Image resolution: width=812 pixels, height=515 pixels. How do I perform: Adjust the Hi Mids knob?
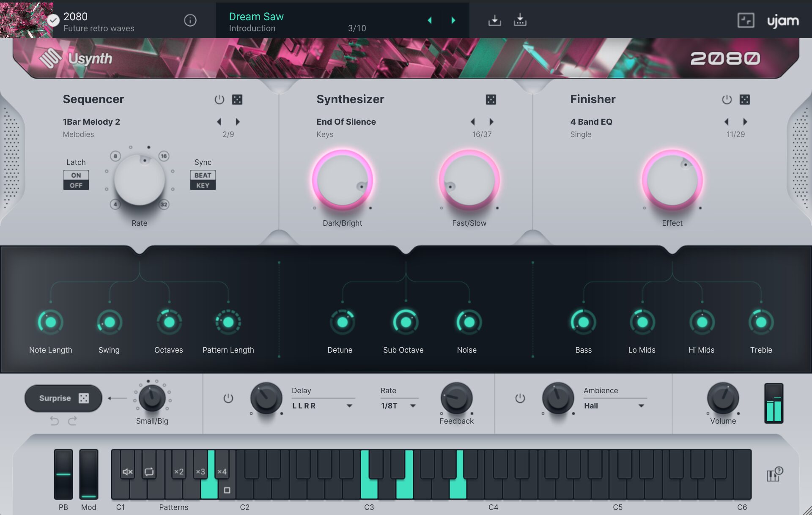coord(702,322)
